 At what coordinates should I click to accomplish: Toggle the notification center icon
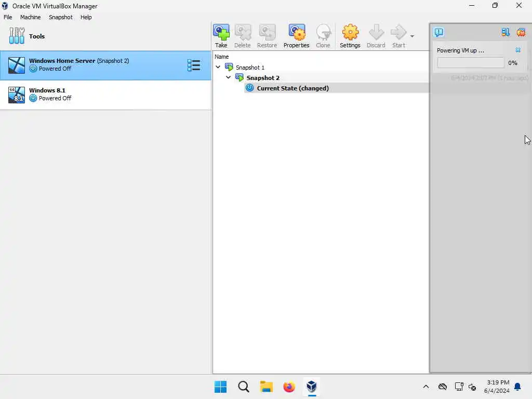click(438, 32)
